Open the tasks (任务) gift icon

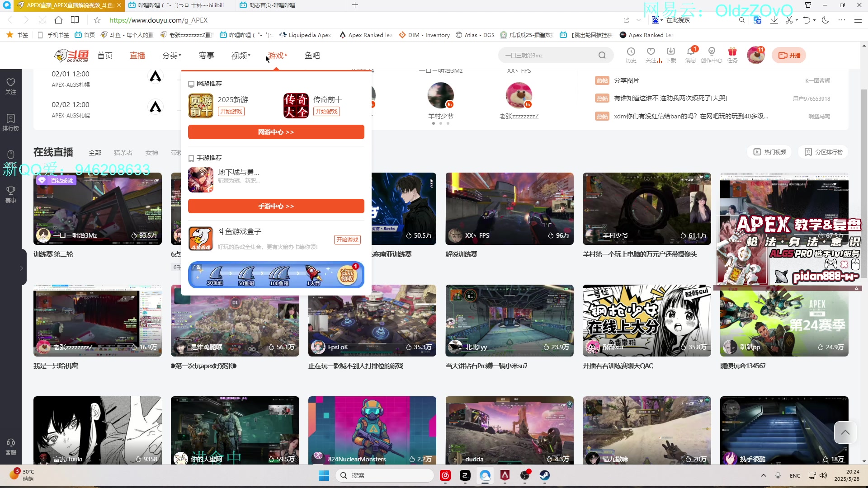[x=732, y=55]
